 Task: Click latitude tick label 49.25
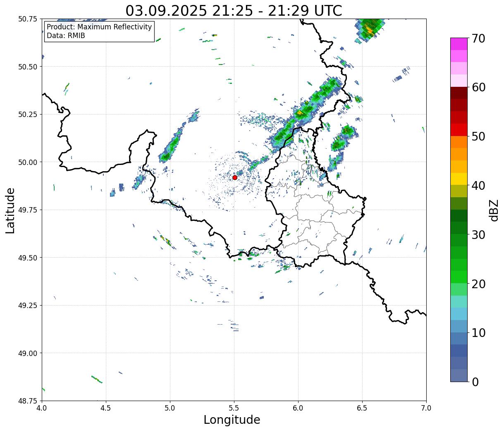[x=28, y=306]
